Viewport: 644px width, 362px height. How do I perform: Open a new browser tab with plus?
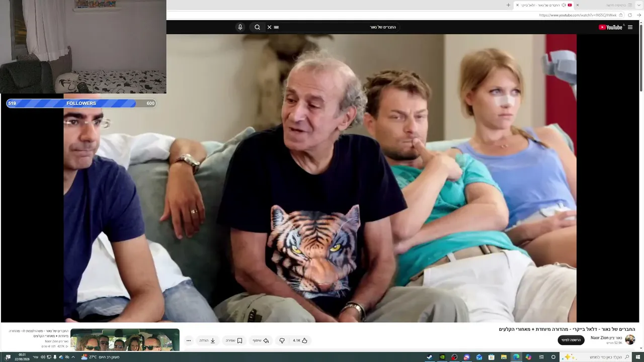[x=508, y=5]
